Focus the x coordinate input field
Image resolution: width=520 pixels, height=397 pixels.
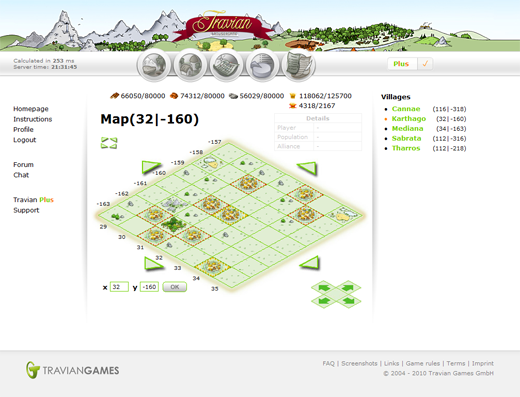[x=119, y=287]
